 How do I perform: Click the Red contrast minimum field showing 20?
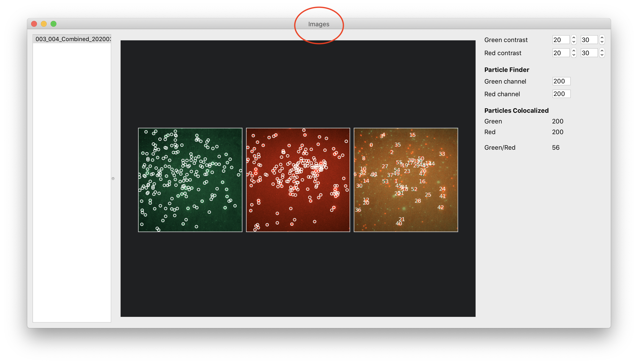pyautogui.click(x=560, y=53)
